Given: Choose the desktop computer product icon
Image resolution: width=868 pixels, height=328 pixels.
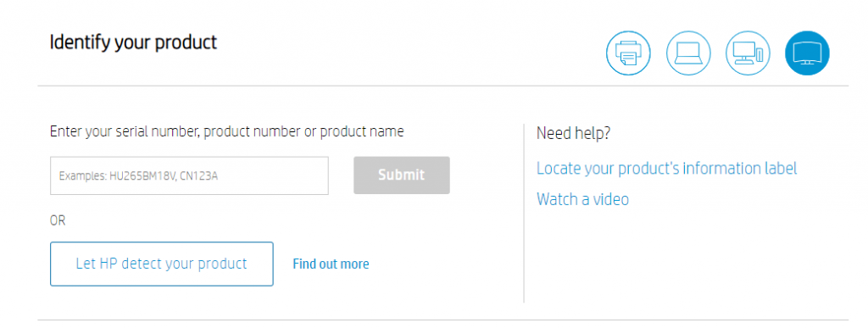Looking at the screenshot, I should pyautogui.click(x=748, y=53).
